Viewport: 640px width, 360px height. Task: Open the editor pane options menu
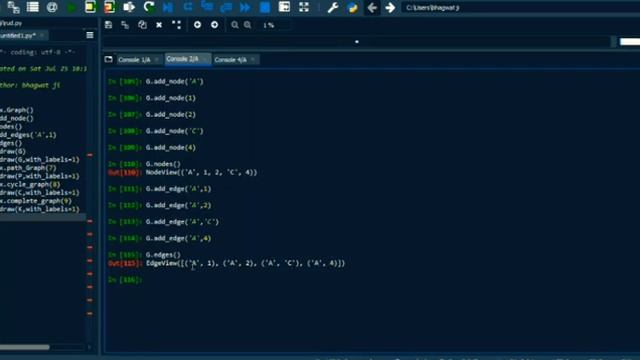[x=90, y=36]
